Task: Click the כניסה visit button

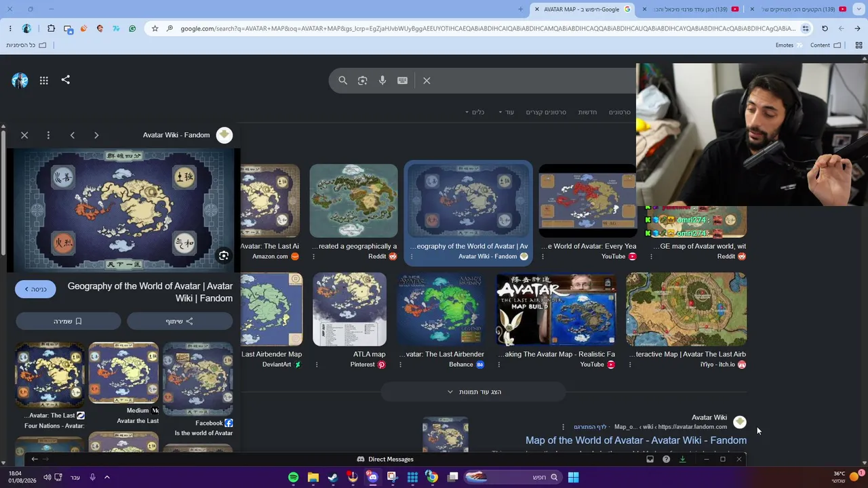Action: coord(35,289)
